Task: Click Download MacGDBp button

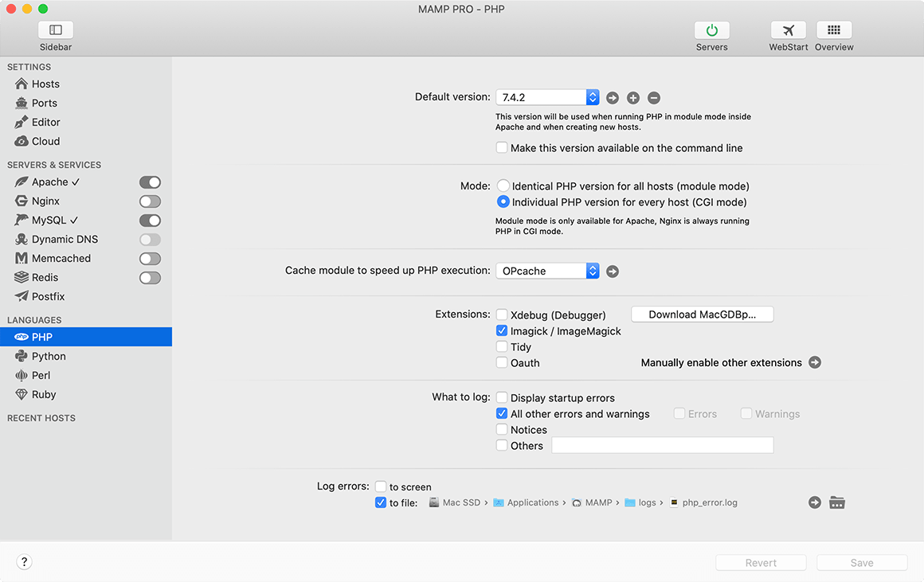Action: tap(702, 314)
